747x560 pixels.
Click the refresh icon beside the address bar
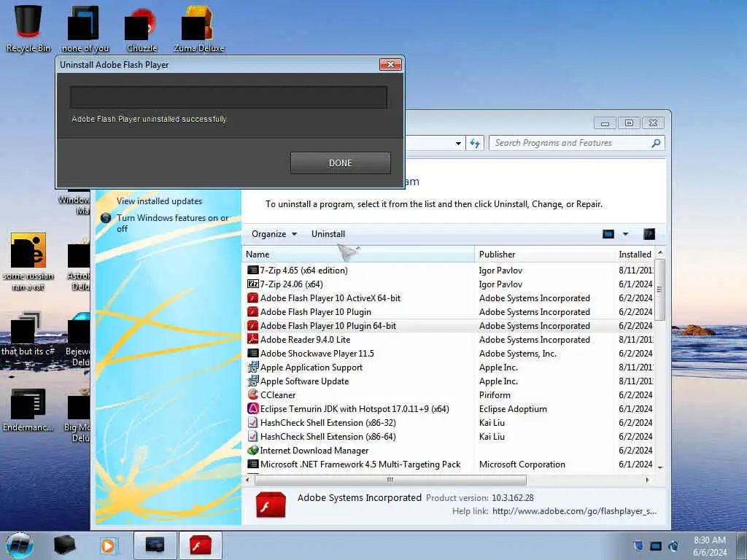[x=475, y=143]
